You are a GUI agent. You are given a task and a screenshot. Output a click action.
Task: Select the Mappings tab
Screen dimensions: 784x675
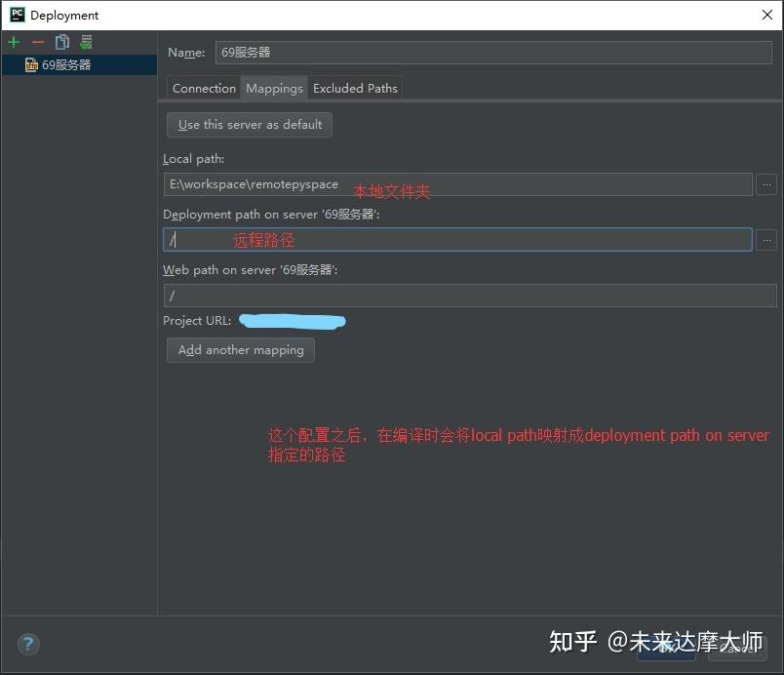(x=274, y=88)
